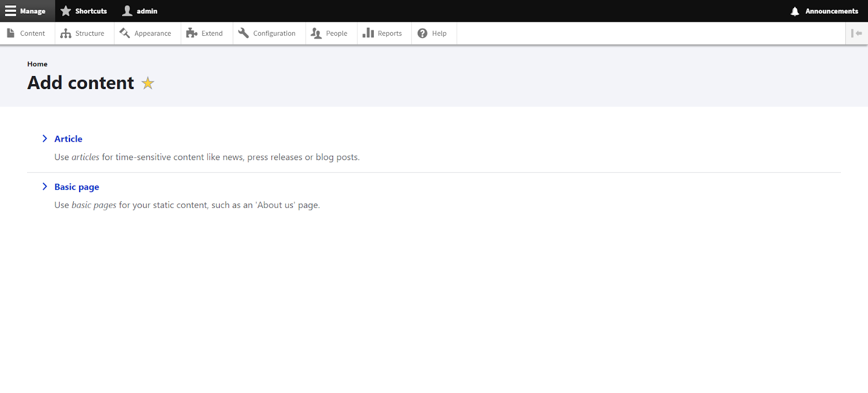
Task: Click the Basic page description about static content
Action: pyautogui.click(x=187, y=205)
